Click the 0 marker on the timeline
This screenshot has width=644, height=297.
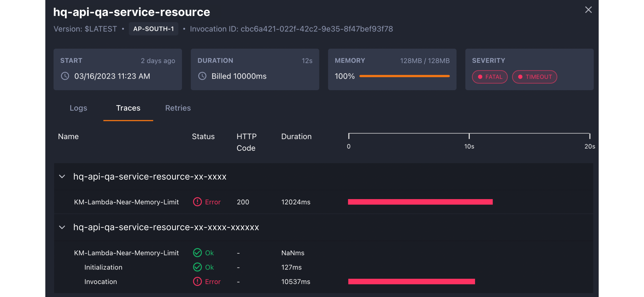pyautogui.click(x=349, y=146)
